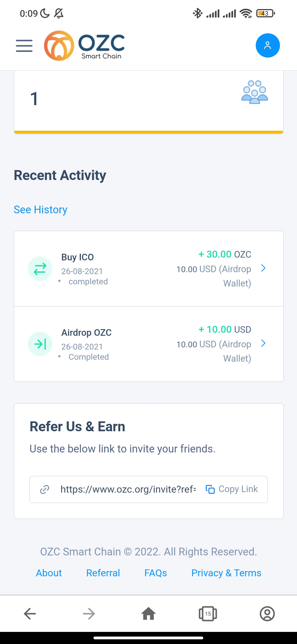
Task: Tap the OZC Smart Chain logo
Action: point(84,46)
